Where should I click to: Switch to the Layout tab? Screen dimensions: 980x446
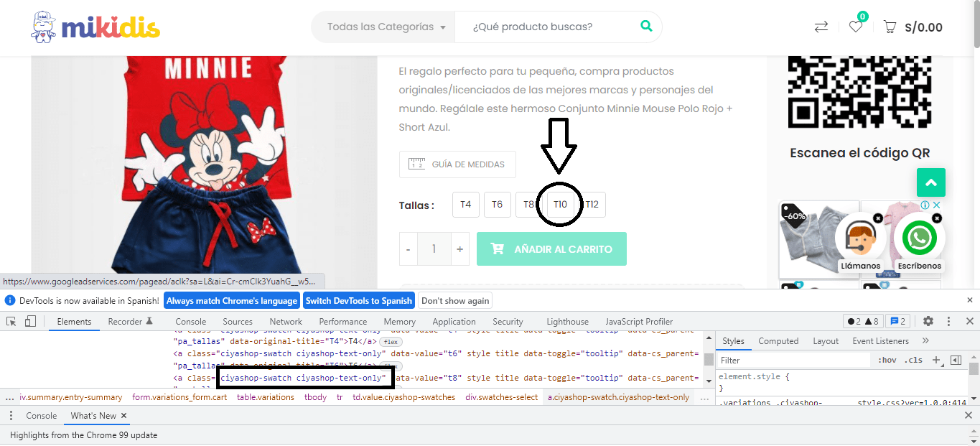pyautogui.click(x=826, y=341)
